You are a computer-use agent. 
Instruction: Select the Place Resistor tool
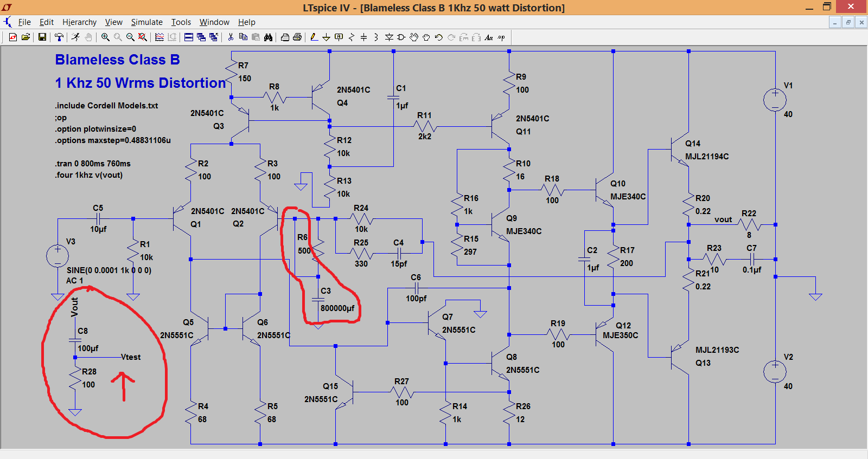[351, 37]
